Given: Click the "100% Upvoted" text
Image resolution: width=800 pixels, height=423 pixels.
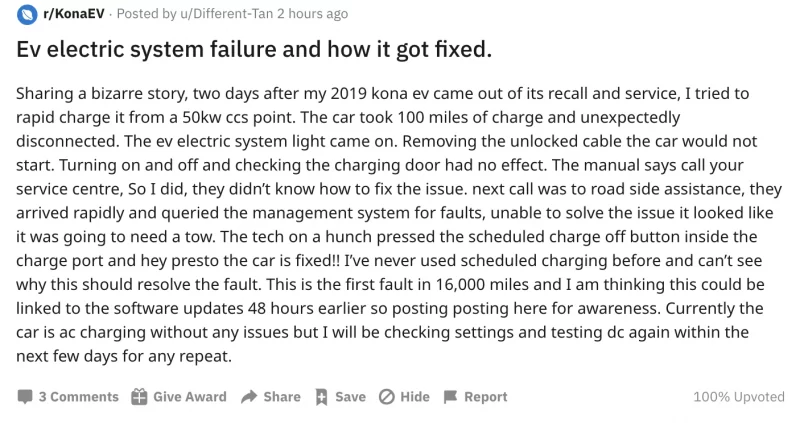Looking at the screenshot, I should tap(739, 397).
